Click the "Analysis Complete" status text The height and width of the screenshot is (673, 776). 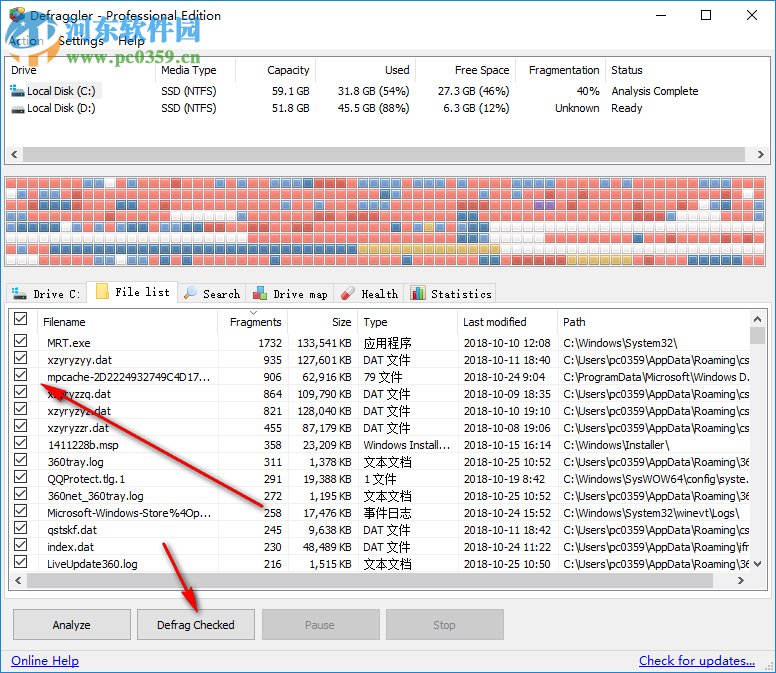pos(655,91)
